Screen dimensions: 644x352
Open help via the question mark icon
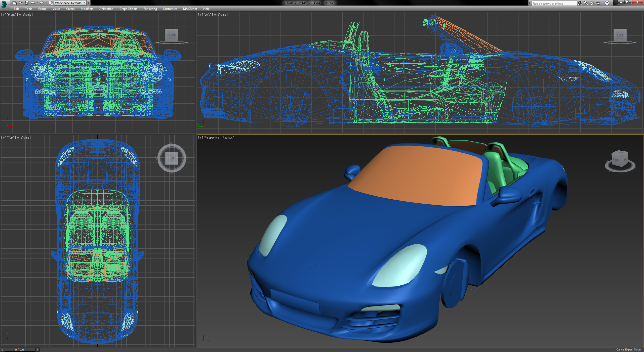click(x=607, y=3)
